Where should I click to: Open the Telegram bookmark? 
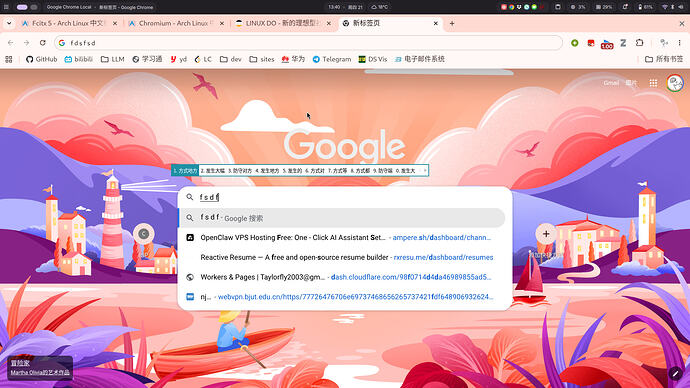(x=332, y=59)
